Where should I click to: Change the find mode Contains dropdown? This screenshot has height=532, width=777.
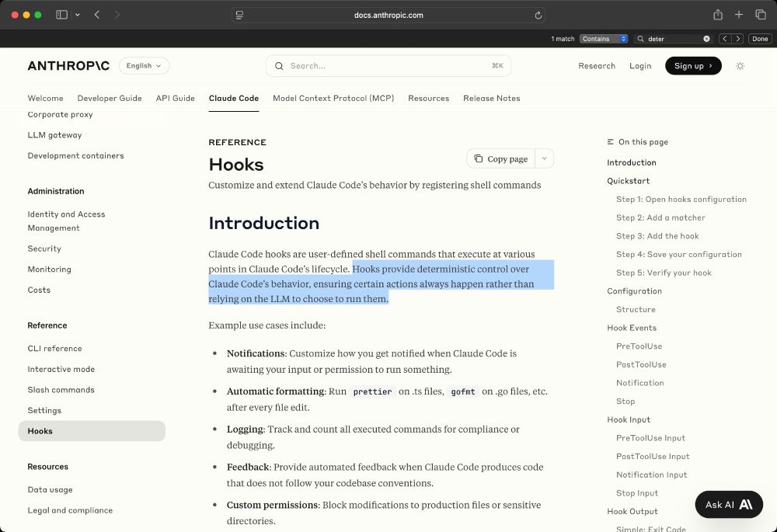(x=604, y=39)
